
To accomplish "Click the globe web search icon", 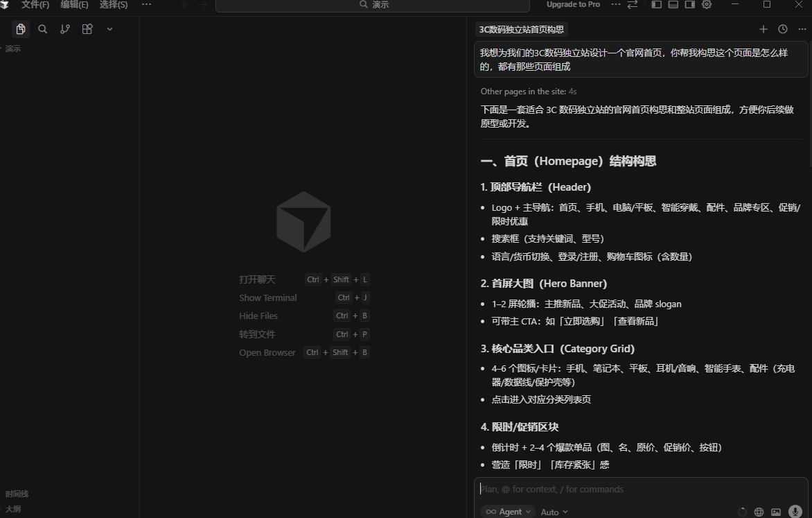I will click(x=759, y=512).
